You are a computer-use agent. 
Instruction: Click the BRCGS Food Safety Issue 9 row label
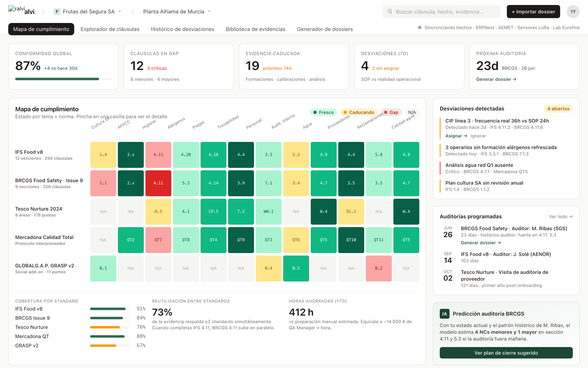(49, 183)
